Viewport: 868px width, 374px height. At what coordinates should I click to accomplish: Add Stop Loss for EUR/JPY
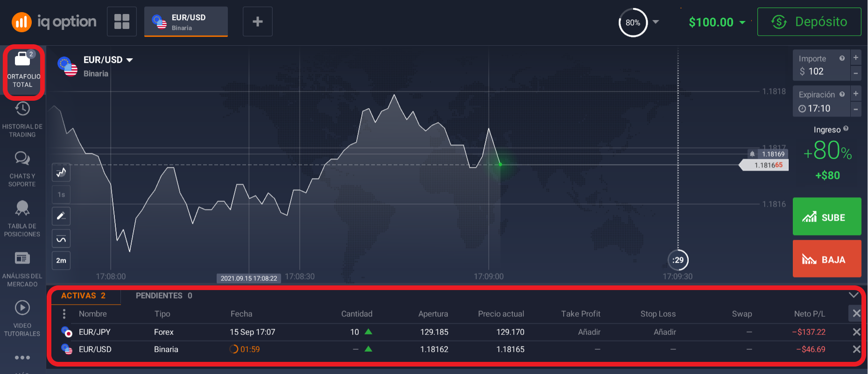tap(665, 332)
